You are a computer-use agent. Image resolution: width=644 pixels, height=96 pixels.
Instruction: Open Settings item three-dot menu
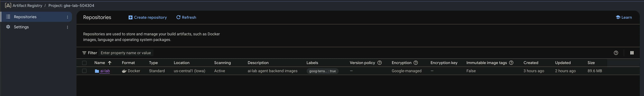tap(67, 27)
